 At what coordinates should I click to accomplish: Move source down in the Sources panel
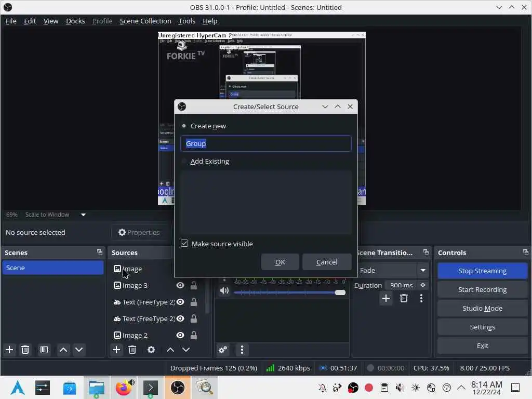pos(186,350)
